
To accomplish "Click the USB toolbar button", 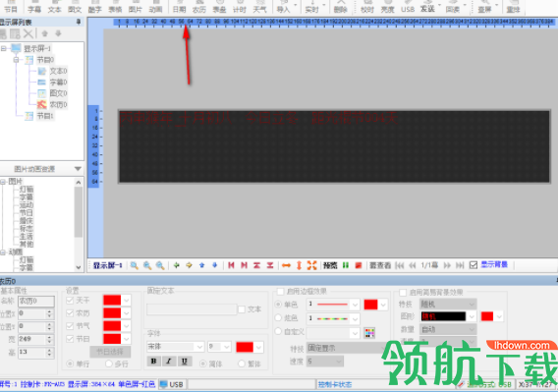I will tap(408, 7).
